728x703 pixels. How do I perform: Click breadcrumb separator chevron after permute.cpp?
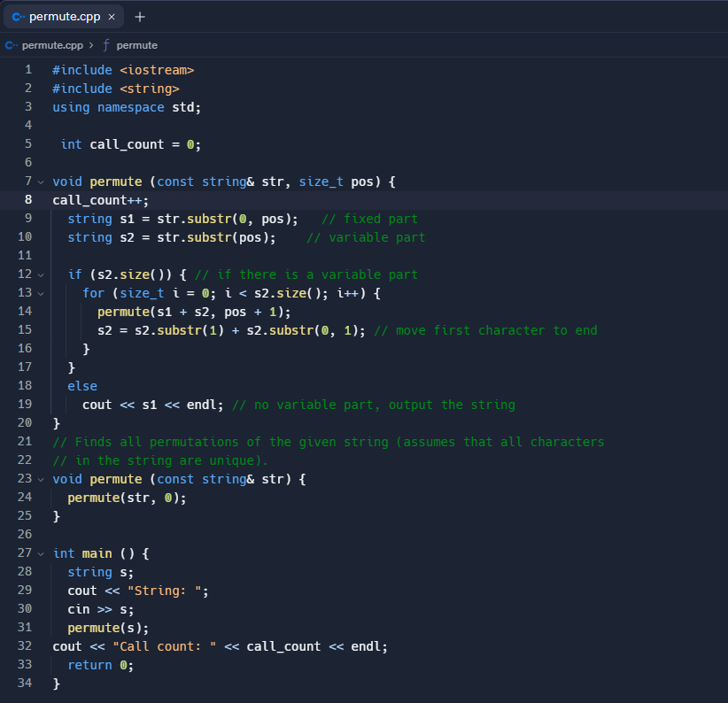pyautogui.click(x=91, y=45)
